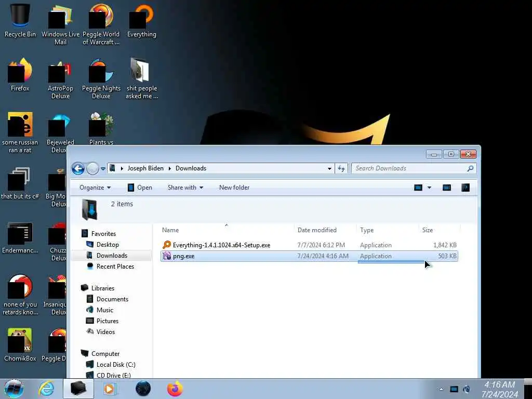The image size is (532, 399).
Task: Open the Pictures library
Action: point(107,321)
